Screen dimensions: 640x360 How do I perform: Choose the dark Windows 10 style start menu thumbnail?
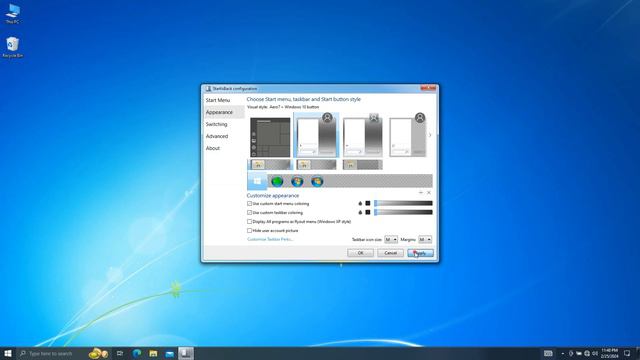point(270,137)
